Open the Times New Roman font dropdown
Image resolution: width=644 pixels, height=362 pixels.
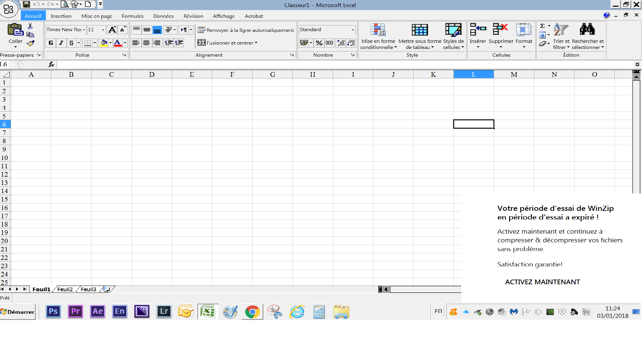pos(84,30)
